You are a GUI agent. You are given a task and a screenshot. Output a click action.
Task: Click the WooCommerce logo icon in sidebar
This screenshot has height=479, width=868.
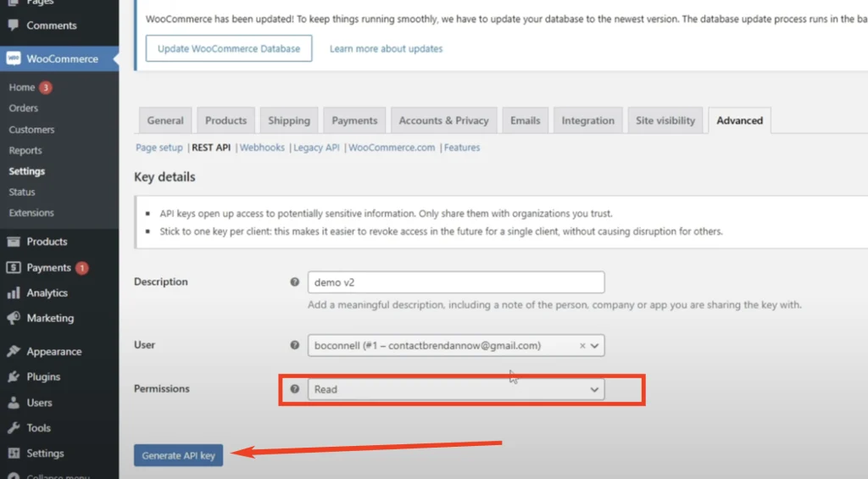[x=14, y=58]
